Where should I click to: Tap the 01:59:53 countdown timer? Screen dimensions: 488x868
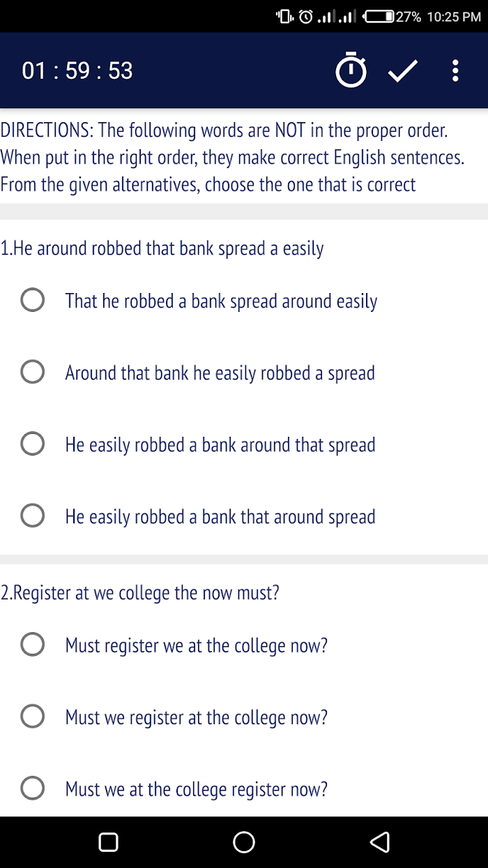point(77,70)
